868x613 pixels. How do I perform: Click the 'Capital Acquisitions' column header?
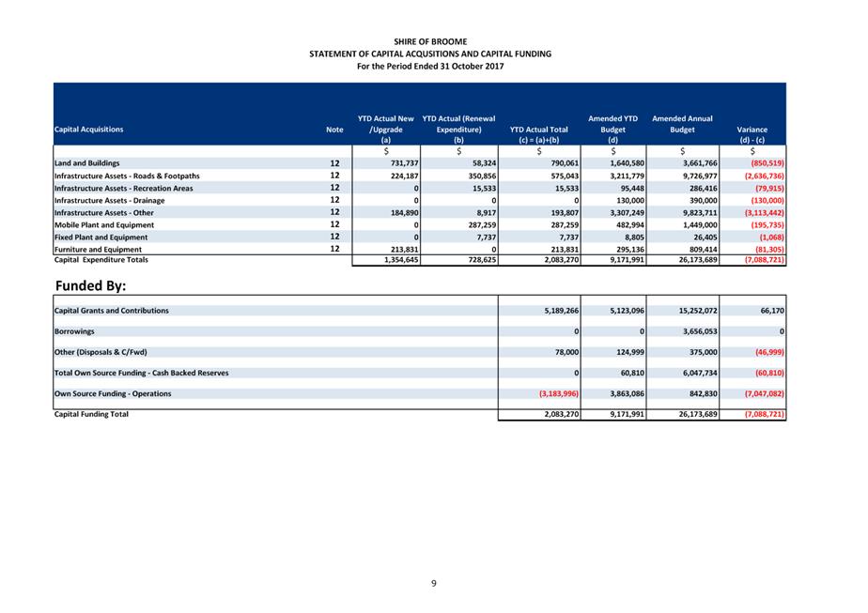click(x=88, y=130)
